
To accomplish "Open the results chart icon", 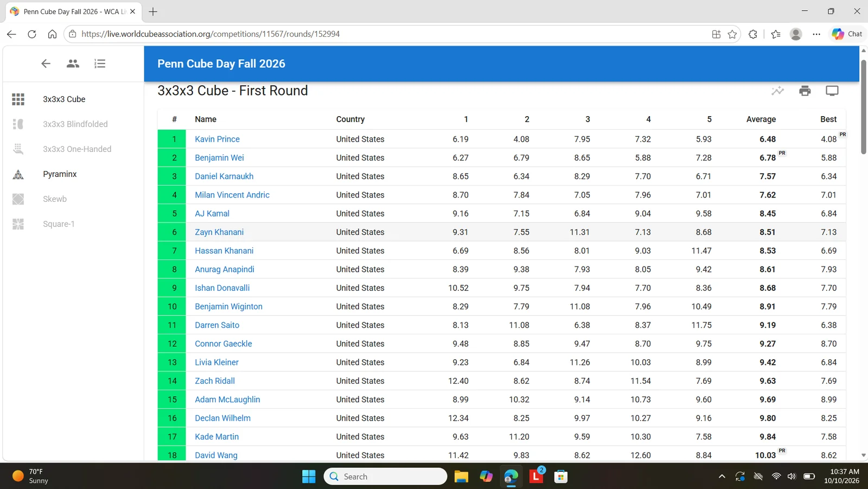I will click(777, 91).
